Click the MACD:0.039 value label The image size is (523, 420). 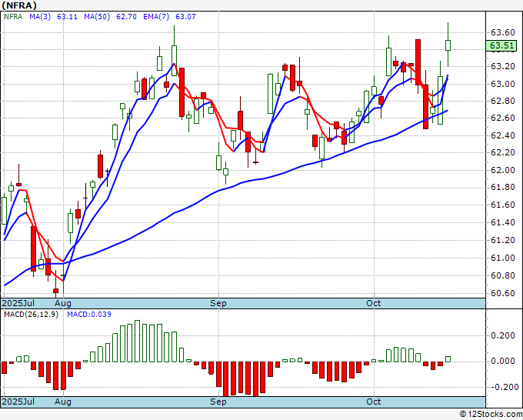point(89,315)
